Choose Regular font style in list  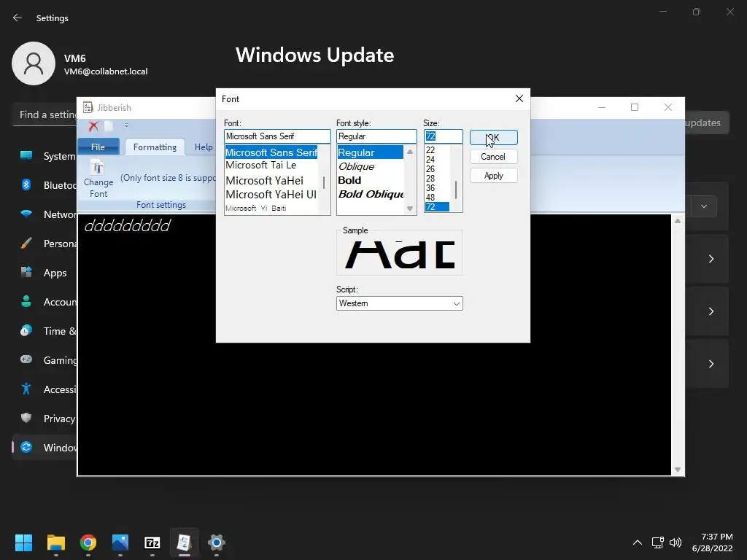(370, 152)
